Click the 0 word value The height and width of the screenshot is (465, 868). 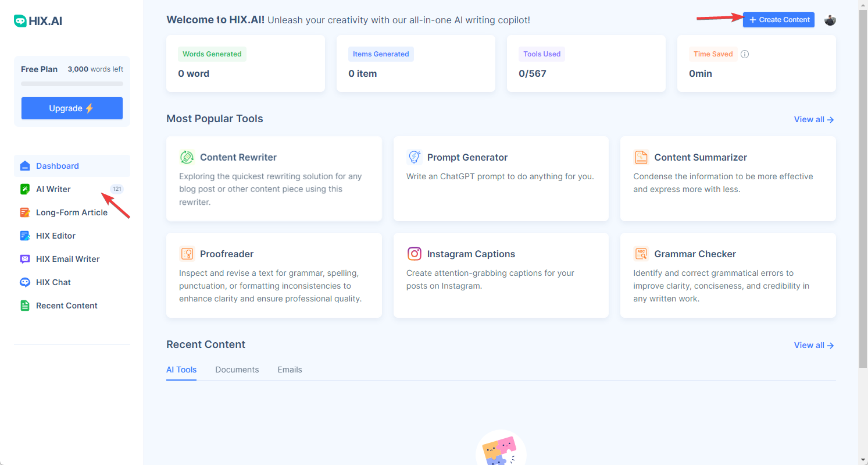click(194, 73)
